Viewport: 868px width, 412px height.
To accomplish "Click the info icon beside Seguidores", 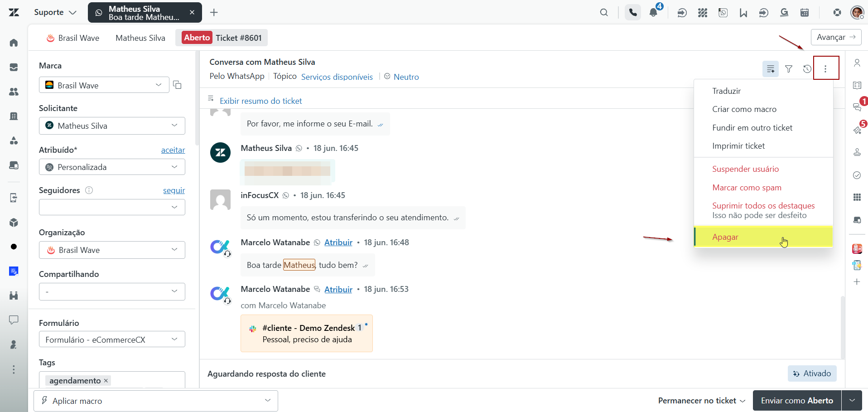I will click(89, 190).
